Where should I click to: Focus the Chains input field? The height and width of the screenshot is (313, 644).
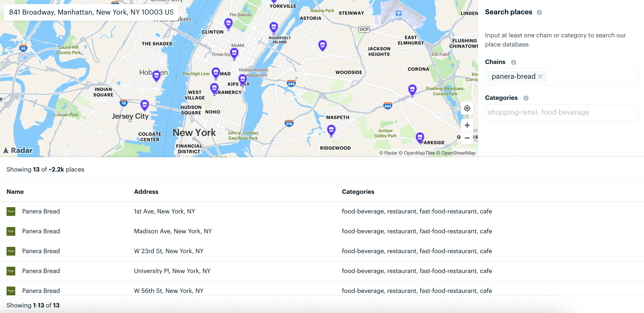561,77
